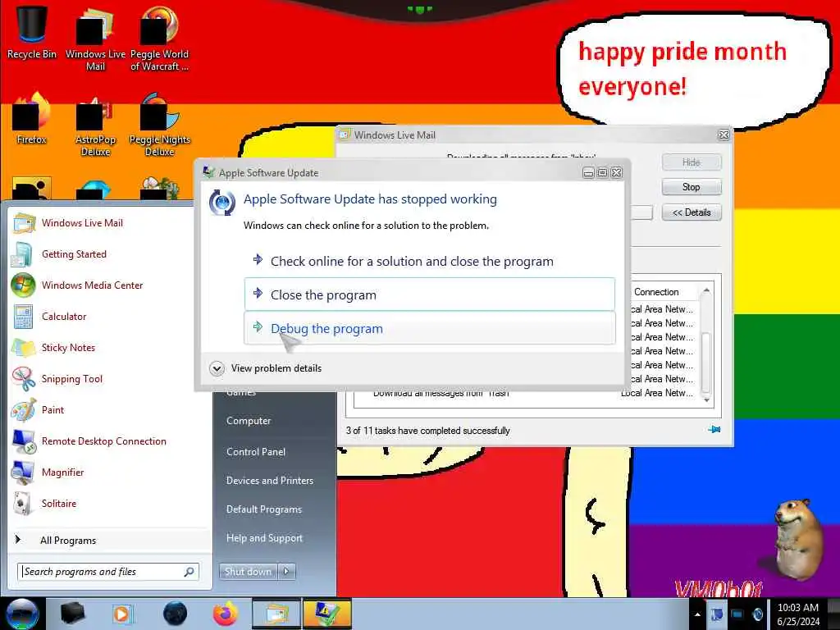Open Peggle World of Warcraft desktop icon

tap(159, 39)
